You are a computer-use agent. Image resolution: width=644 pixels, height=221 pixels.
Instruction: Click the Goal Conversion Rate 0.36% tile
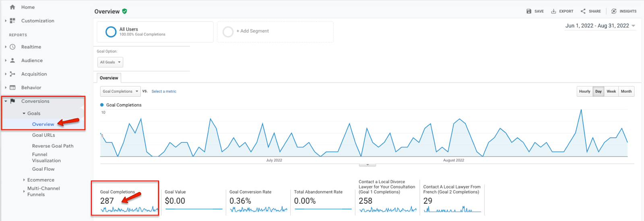click(258, 200)
